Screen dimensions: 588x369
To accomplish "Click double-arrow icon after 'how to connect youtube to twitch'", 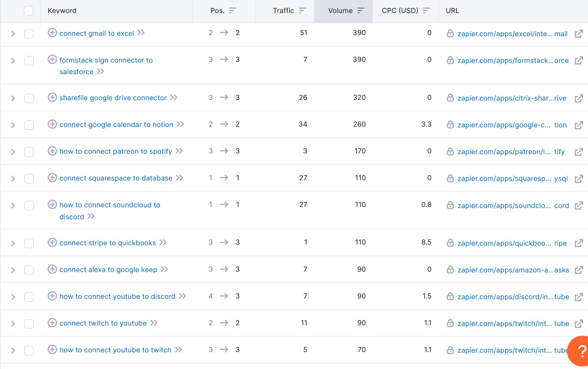I will point(179,349).
